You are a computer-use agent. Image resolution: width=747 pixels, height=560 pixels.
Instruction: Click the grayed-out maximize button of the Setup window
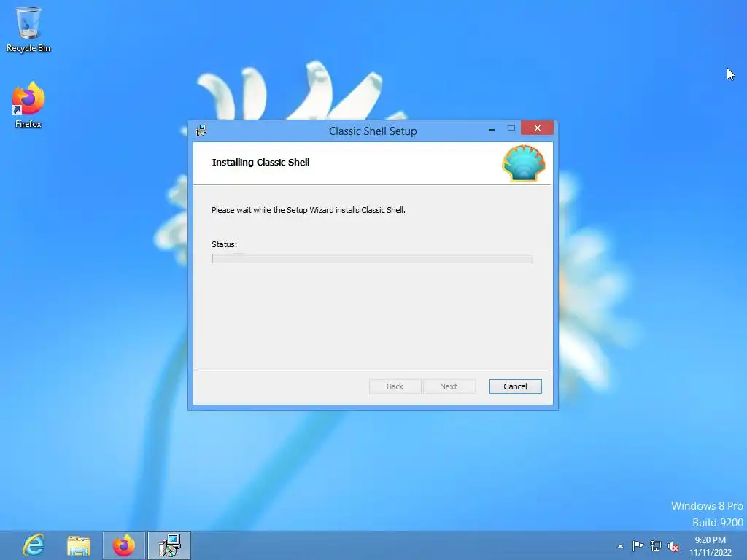pyautogui.click(x=511, y=128)
